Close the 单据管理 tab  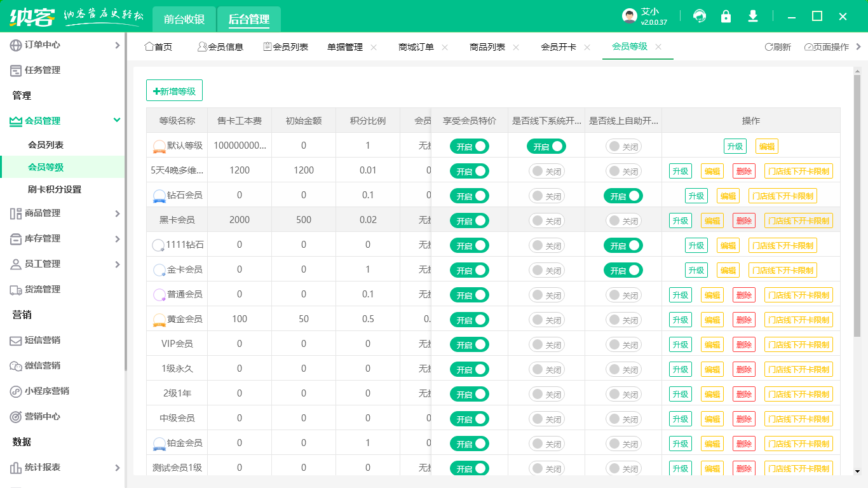coord(373,46)
